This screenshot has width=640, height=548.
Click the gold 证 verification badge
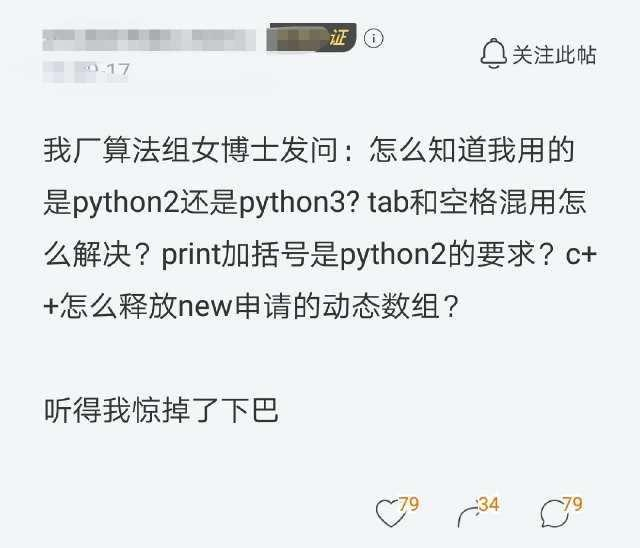[339, 38]
